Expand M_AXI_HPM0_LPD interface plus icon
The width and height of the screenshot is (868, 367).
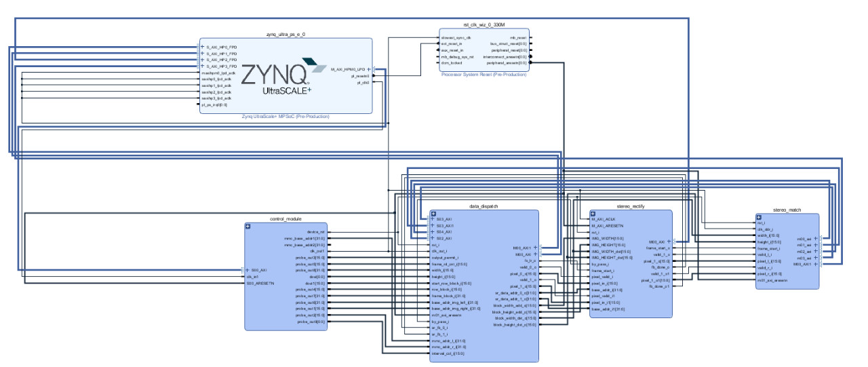click(x=368, y=69)
